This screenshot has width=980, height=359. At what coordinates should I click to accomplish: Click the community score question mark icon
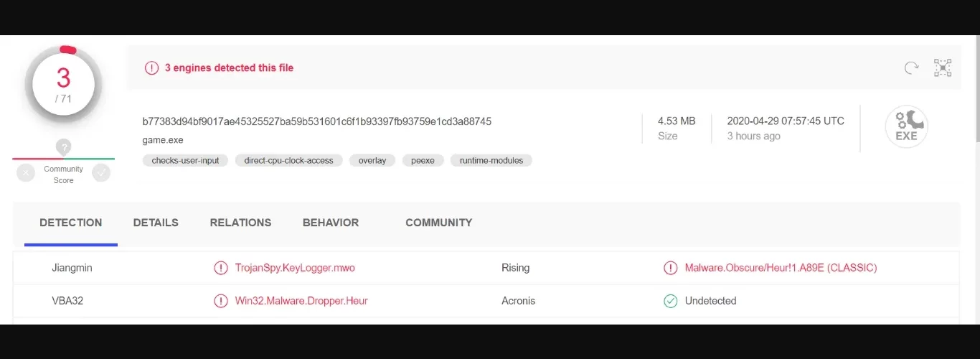tap(64, 147)
